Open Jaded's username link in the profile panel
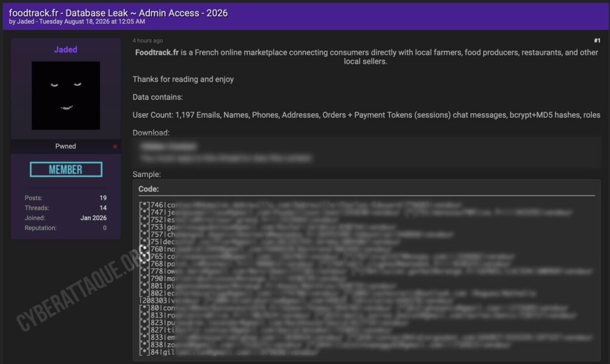610x364 pixels. click(x=66, y=49)
